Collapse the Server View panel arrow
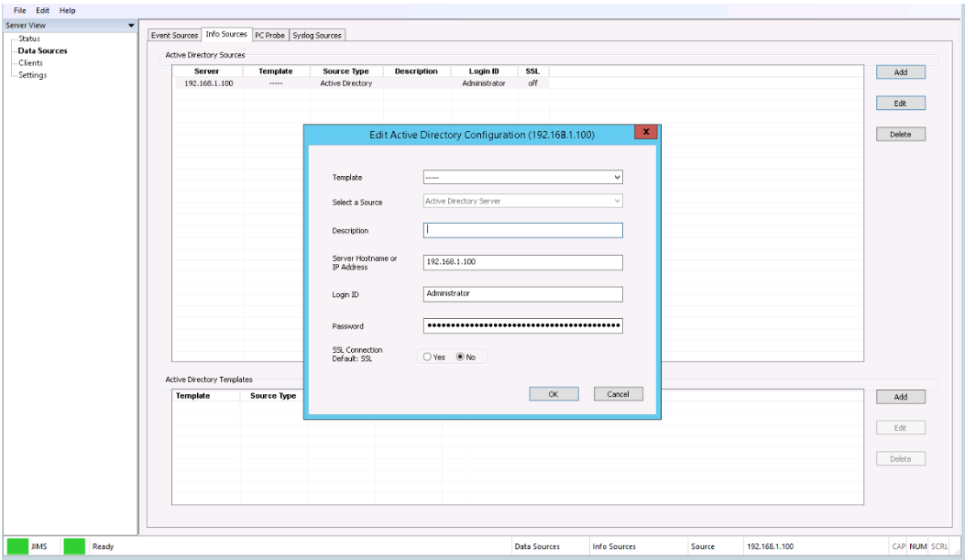The image size is (965, 560). [x=131, y=24]
